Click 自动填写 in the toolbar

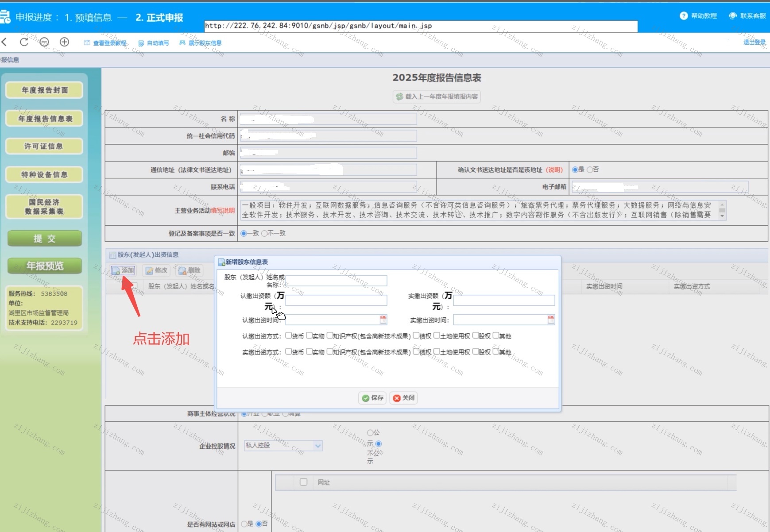[154, 43]
